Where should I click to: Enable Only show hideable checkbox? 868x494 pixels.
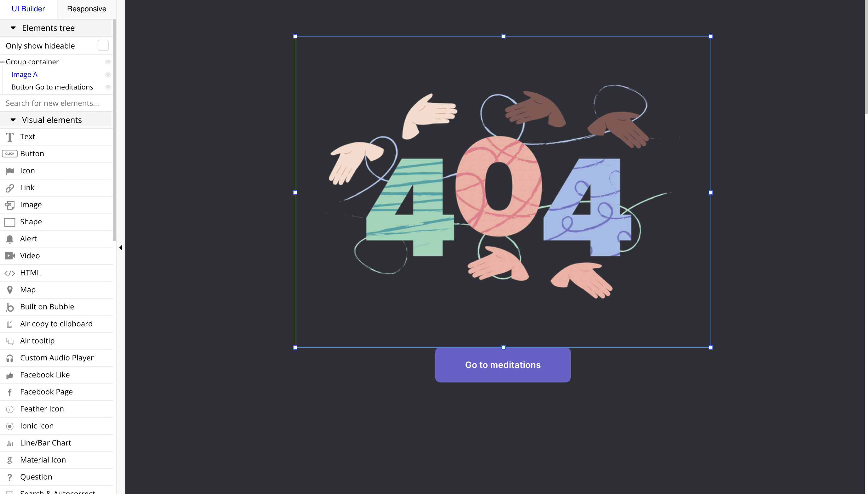click(103, 45)
